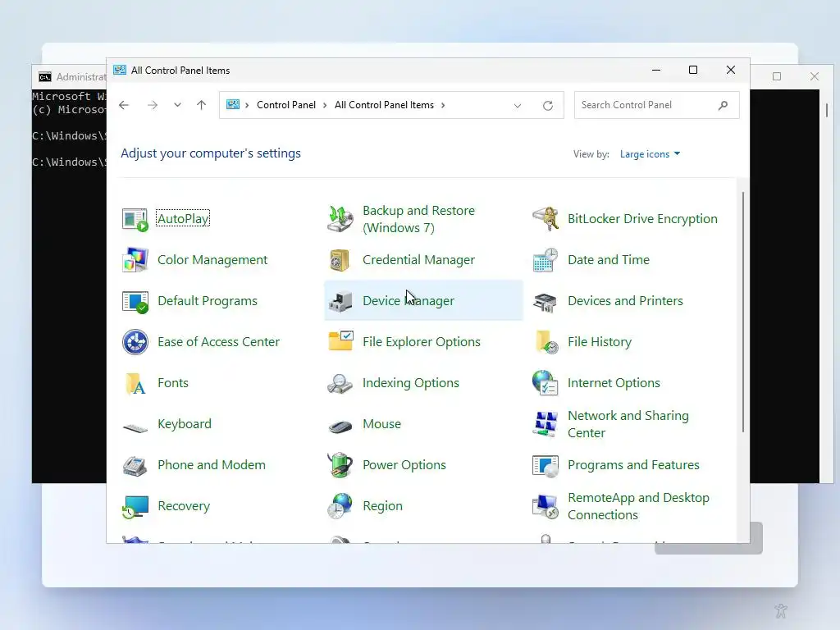
Task: Open the Fonts folder icon
Action: (135, 383)
